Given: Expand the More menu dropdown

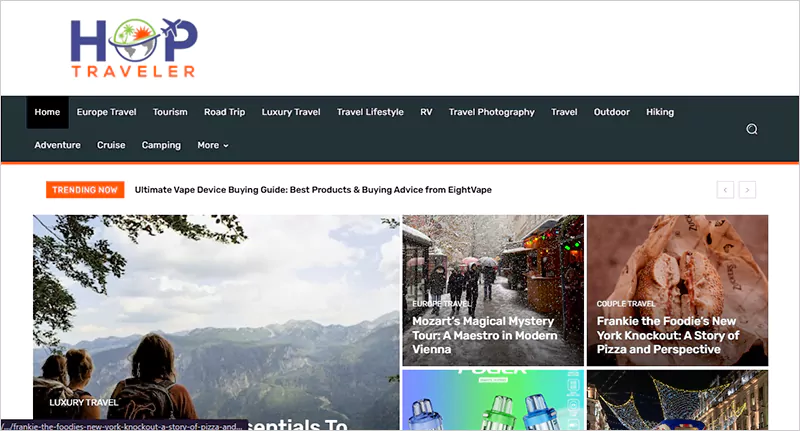Looking at the screenshot, I should [212, 145].
